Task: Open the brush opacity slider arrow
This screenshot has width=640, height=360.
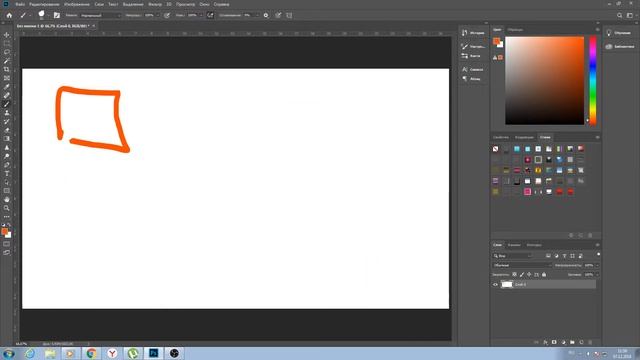Action: pos(158,15)
